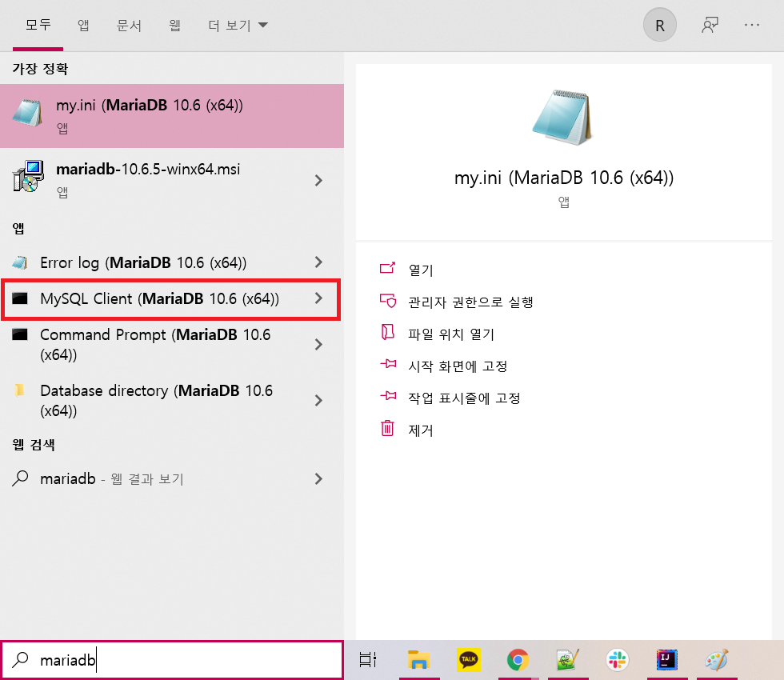
Task: Expand arrow for mariadb-10.6.5-winx64.msi
Action: (318, 181)
